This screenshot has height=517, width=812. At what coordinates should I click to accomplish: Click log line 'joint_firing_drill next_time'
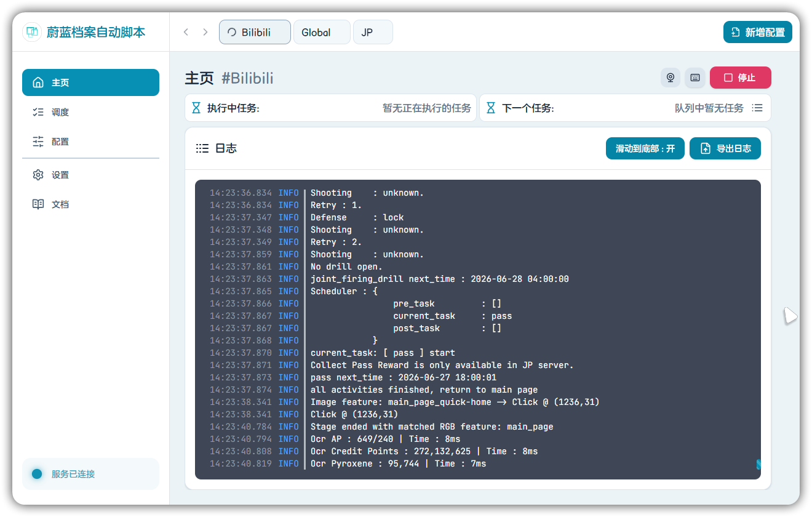click(440, 279)
